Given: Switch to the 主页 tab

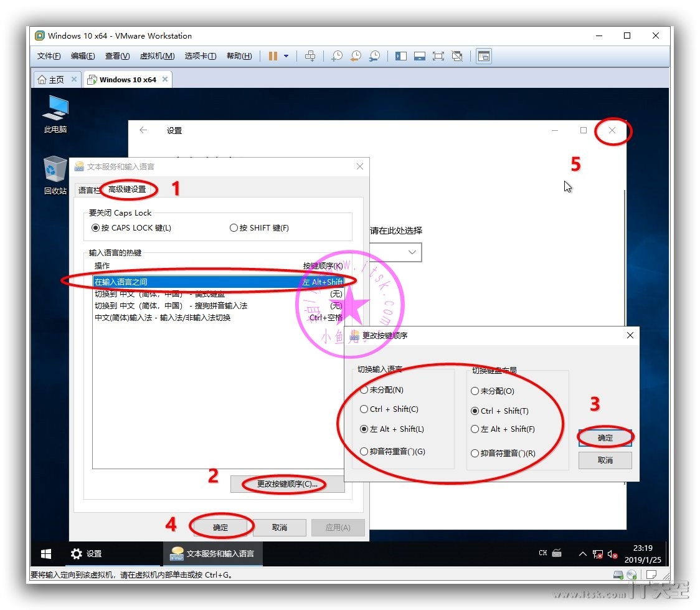Looking at the screenshot, I should tap(51, 80).
